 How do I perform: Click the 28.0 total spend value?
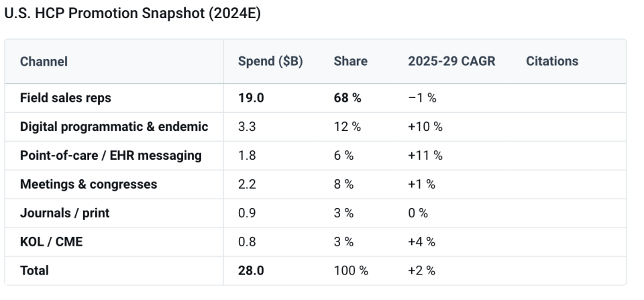(251, 271)
